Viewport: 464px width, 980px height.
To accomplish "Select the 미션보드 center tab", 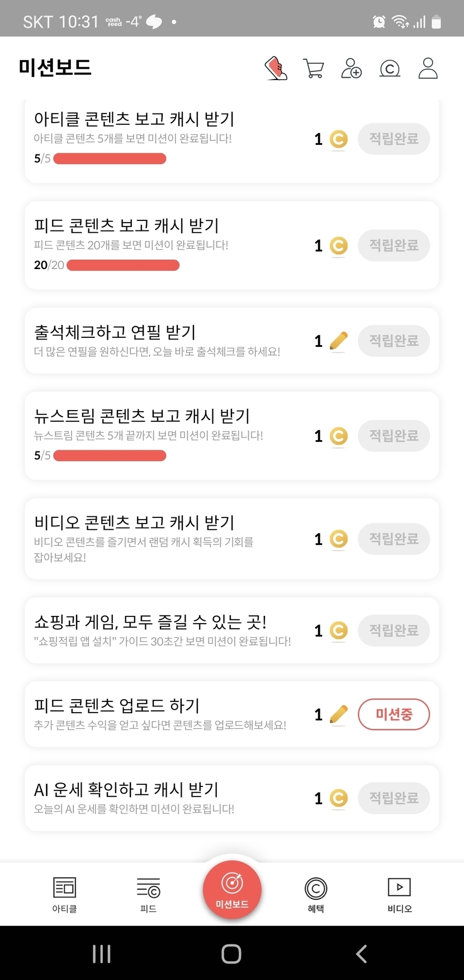I will coord(232,890).
